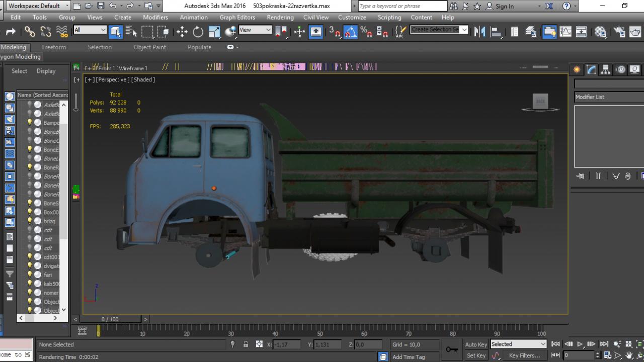Switch to the Hierarchy panel tab icon
644x362 pixels.
tap(606, 70)
